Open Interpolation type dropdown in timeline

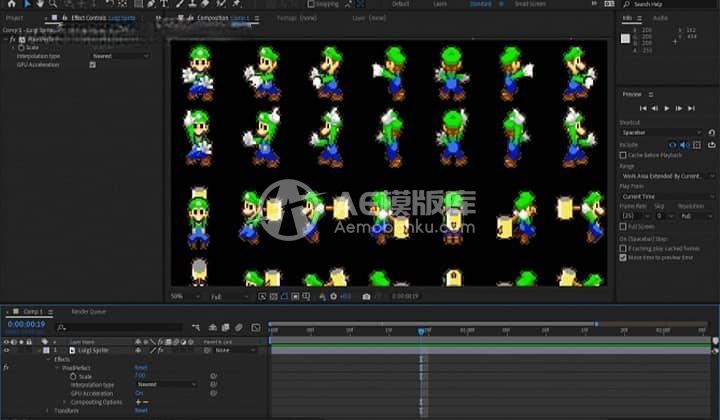click(x=166, y=384)
